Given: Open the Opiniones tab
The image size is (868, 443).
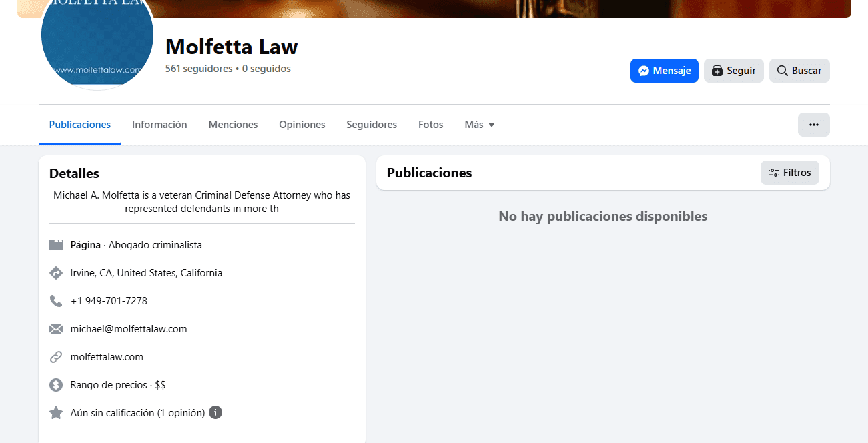Looking at the screenshot, I should pyautogui.click(x=302, y=125).
